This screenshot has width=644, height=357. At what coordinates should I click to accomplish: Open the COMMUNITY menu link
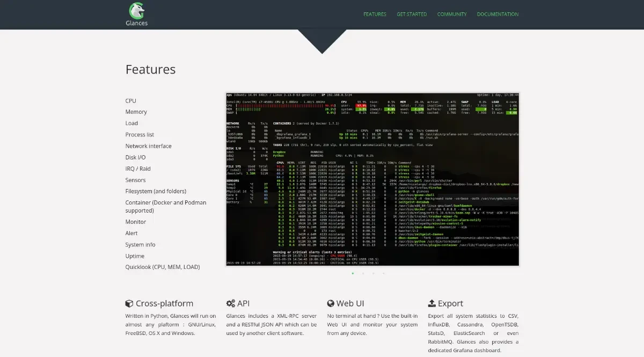pos(452,14)
